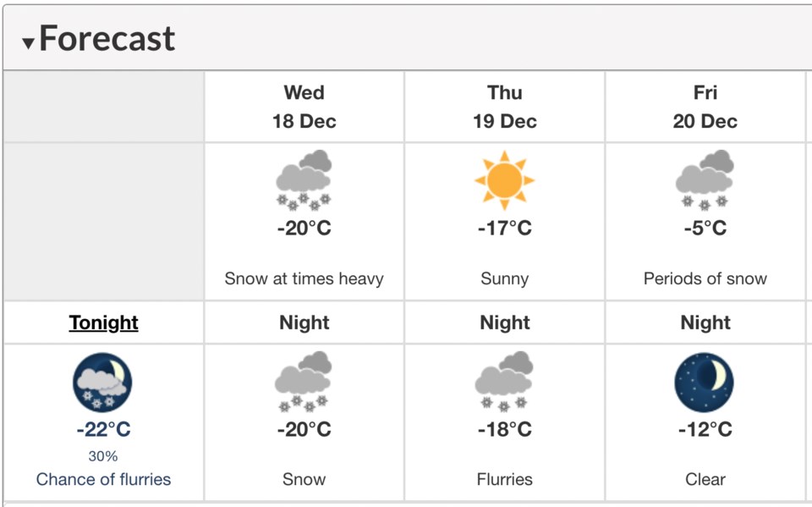Viewport: 812px width, 507px height.
Task: Click the Chance of flurries text
Action: (103, 479)
